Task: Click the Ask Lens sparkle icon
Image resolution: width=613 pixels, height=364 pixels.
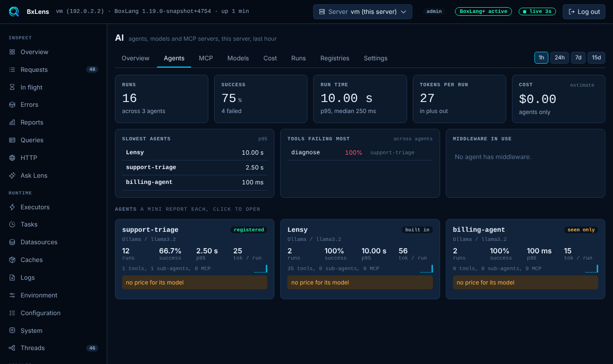Action: tap(12, 175)
